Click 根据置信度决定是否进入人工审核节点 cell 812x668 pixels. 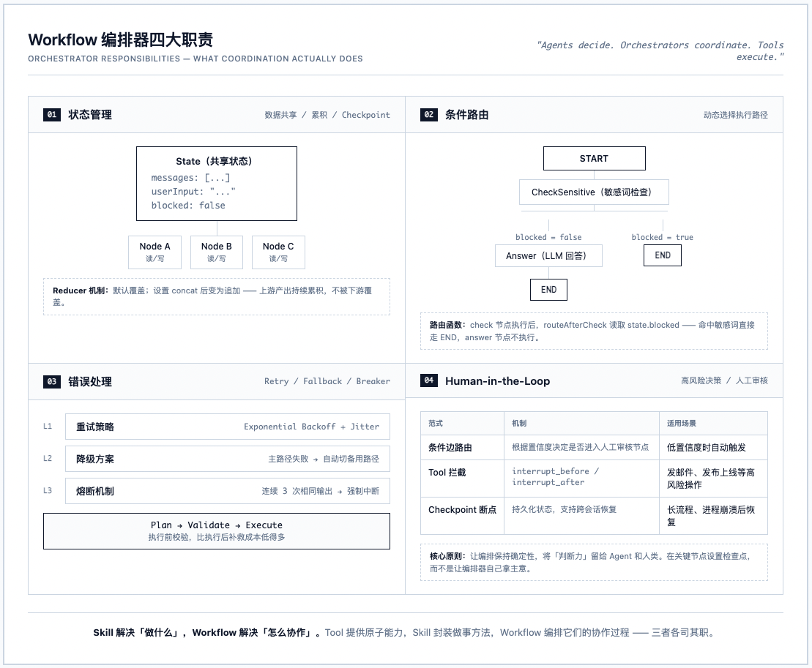(x=580, y=447)
